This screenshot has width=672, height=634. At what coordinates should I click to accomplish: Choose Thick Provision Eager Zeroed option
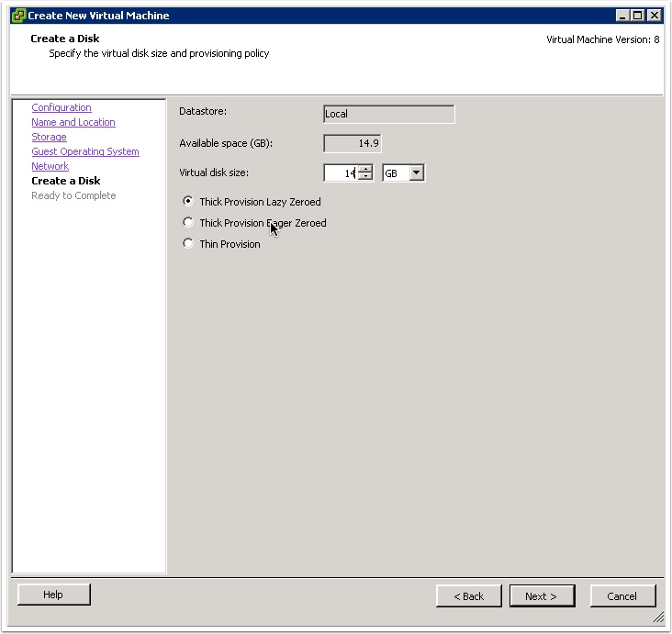(188, 223)
